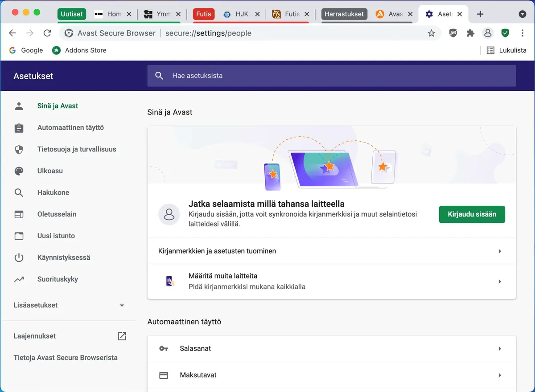Click the Kirjaudu sisään button
The image size is (535, 392).
pos(472,214)
